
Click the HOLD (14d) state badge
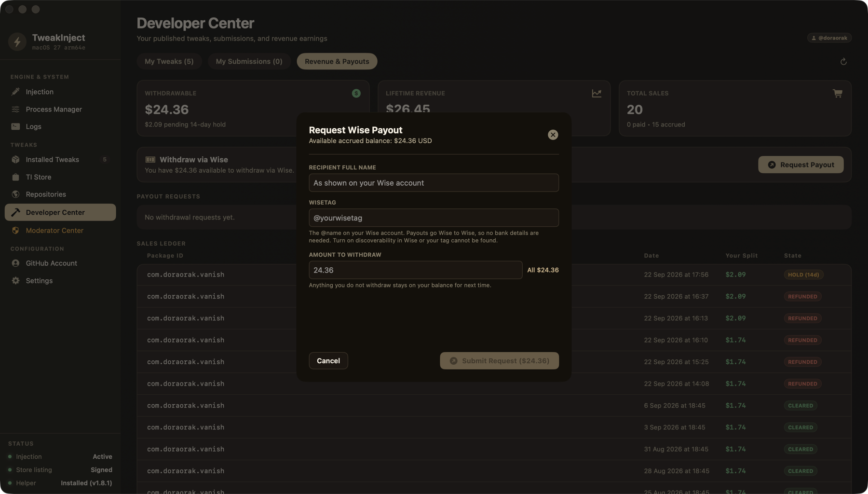803,274
